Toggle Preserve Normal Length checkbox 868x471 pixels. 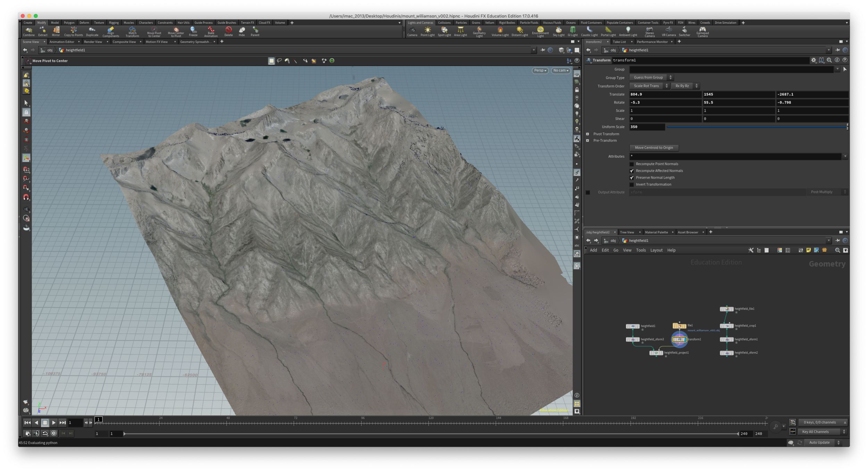point(632,178)
